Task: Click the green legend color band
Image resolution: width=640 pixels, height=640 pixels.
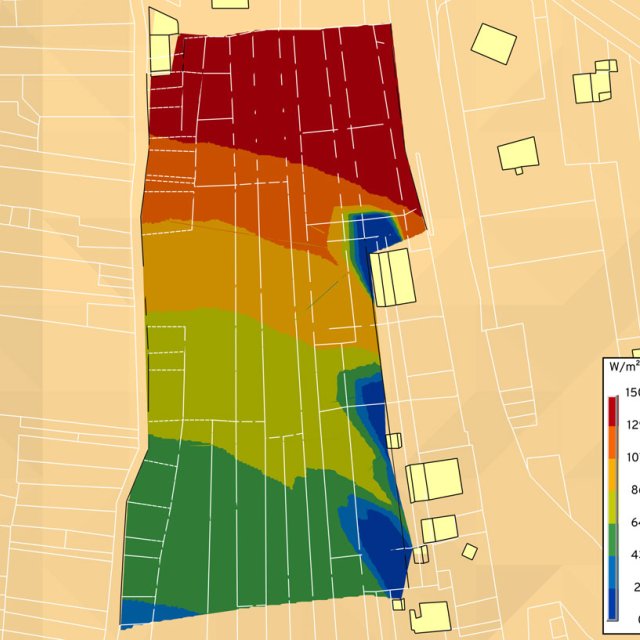Action: click(612, 540)
